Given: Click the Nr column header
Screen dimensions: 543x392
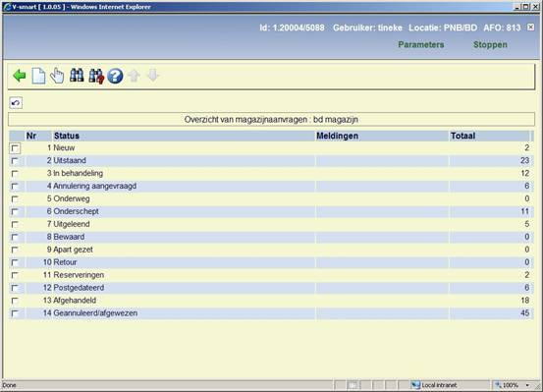Looking at the screenshot, I should 31,136.
